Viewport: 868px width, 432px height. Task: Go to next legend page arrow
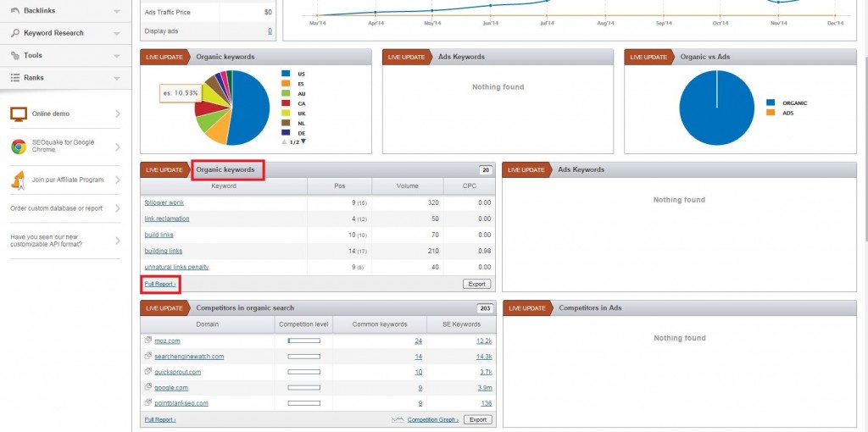point(303,141)
